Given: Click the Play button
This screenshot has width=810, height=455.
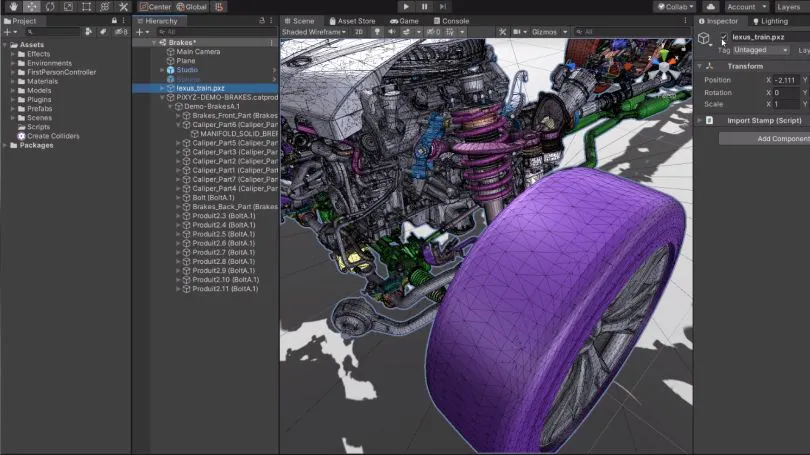Looking at the screenshot, I should 406,7.
